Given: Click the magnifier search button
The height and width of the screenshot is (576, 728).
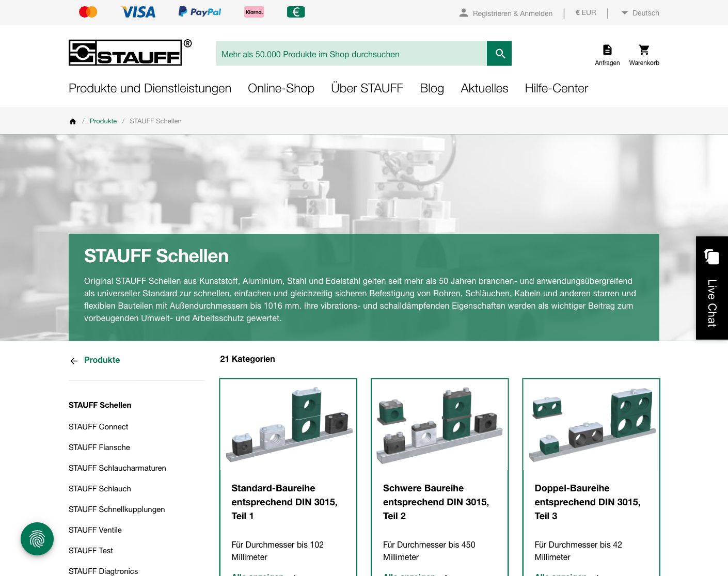Looking at the screenshot, I should click(x=499, y=54).
